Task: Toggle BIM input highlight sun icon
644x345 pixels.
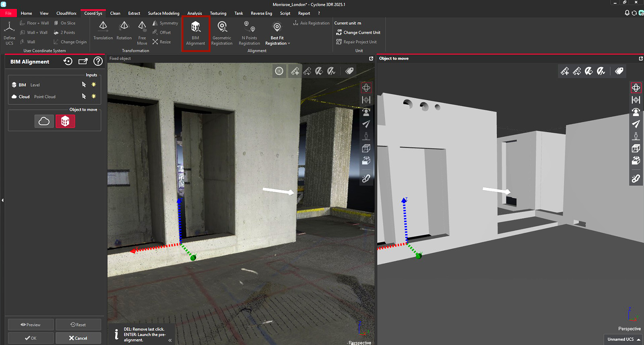Action: click(x=94, y=85)
